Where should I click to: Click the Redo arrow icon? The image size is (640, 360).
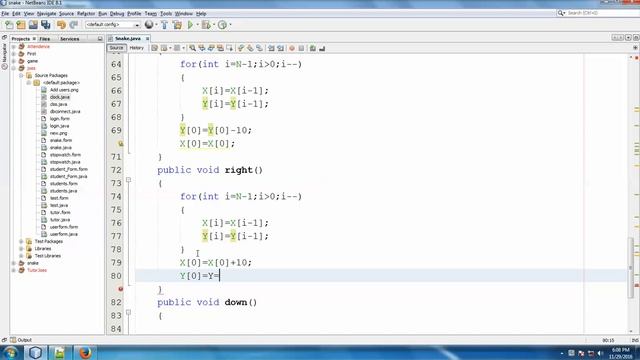(74, 25)
